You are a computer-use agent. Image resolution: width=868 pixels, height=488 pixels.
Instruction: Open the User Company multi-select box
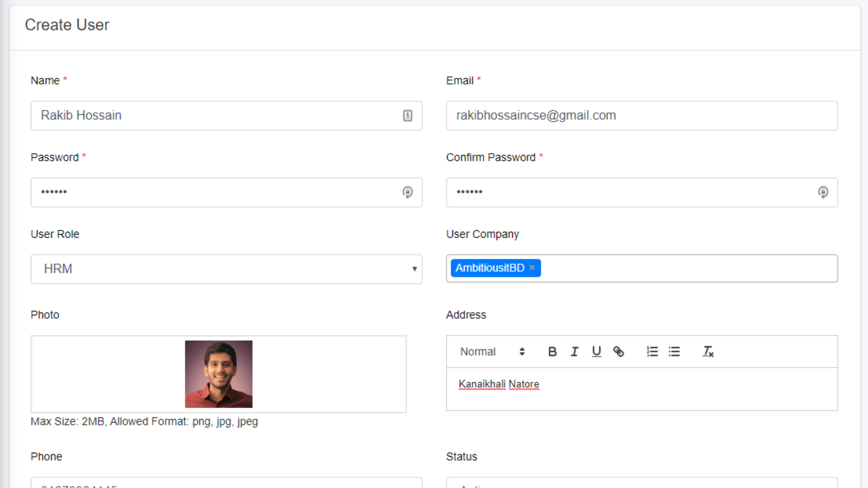(687, 268)
